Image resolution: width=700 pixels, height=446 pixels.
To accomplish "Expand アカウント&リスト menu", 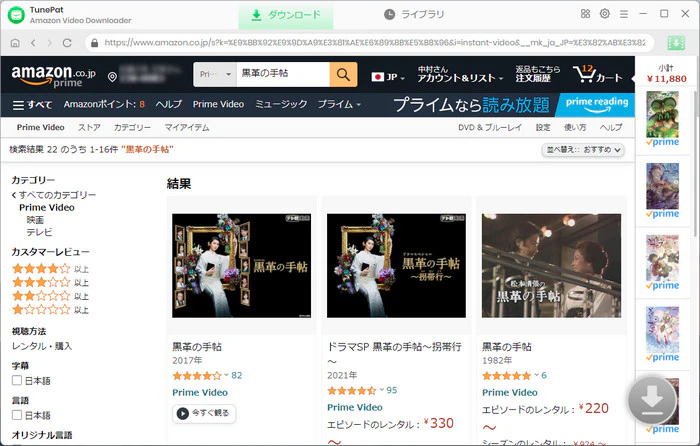I will tap(460, 74).
